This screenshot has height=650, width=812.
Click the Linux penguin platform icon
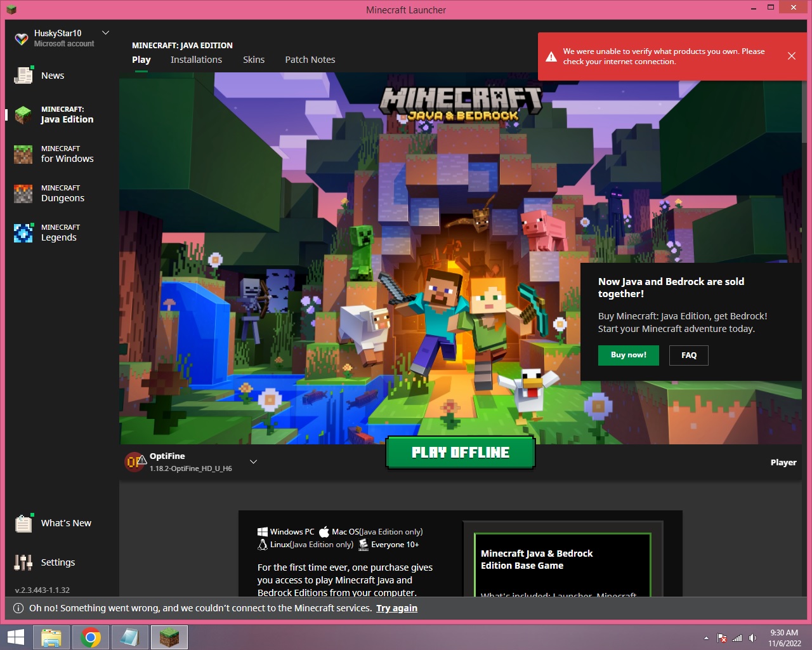263,545
